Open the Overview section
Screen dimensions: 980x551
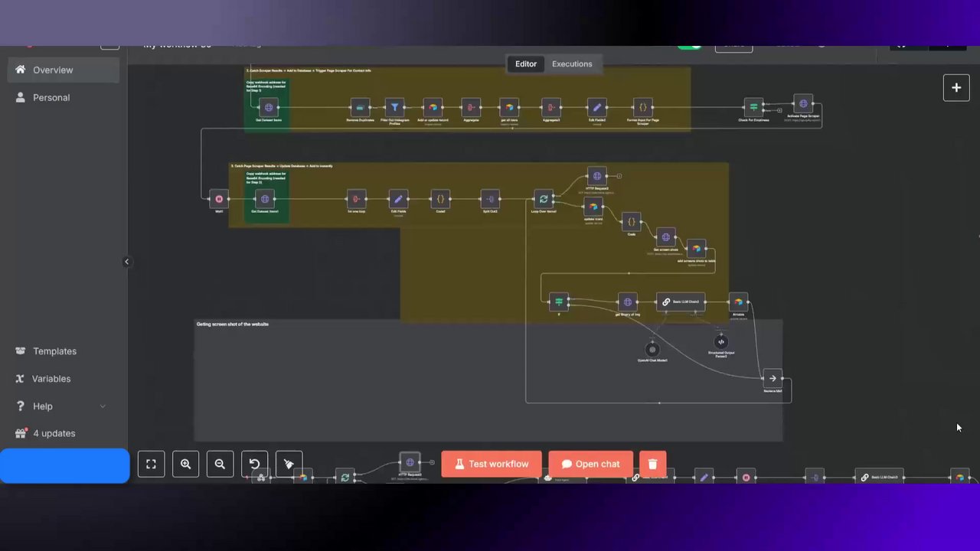[x=64, y=70]
